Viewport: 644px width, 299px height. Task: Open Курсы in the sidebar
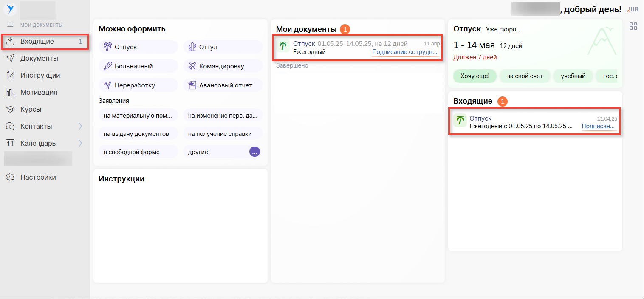click(31, 109)
